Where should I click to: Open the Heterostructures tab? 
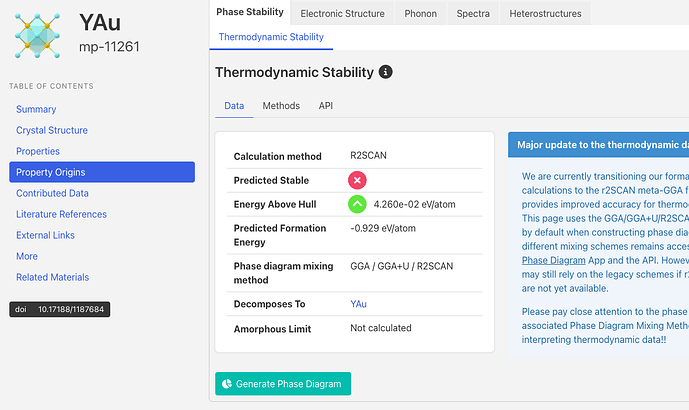(x=545, y=14)
